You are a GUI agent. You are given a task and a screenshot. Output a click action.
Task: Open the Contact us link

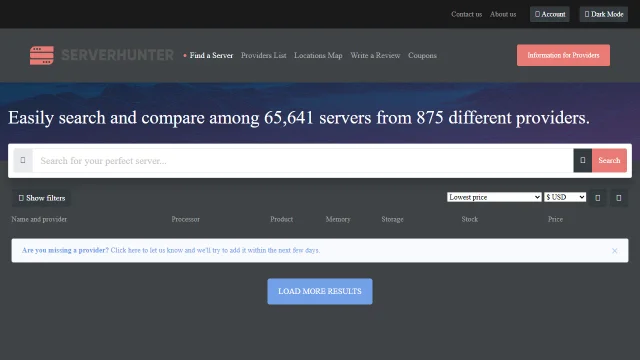point(467,14)
